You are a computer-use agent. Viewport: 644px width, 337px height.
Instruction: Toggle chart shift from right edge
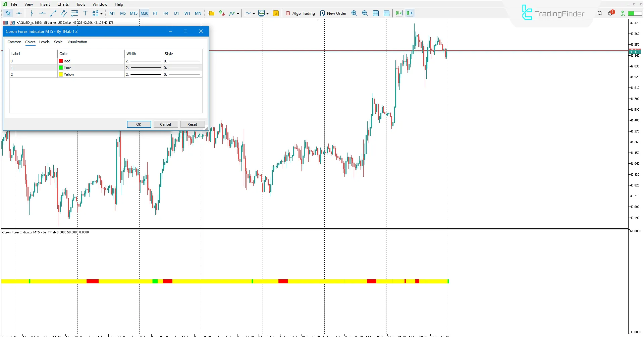[x=410, y=13]
